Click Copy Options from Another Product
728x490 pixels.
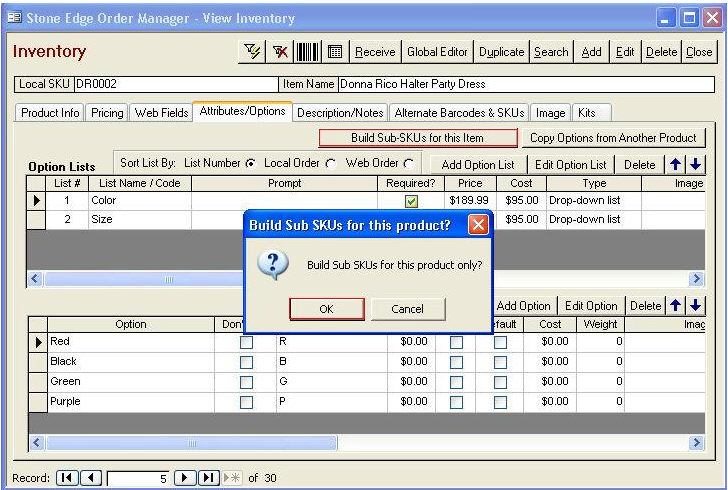(613, 138)
